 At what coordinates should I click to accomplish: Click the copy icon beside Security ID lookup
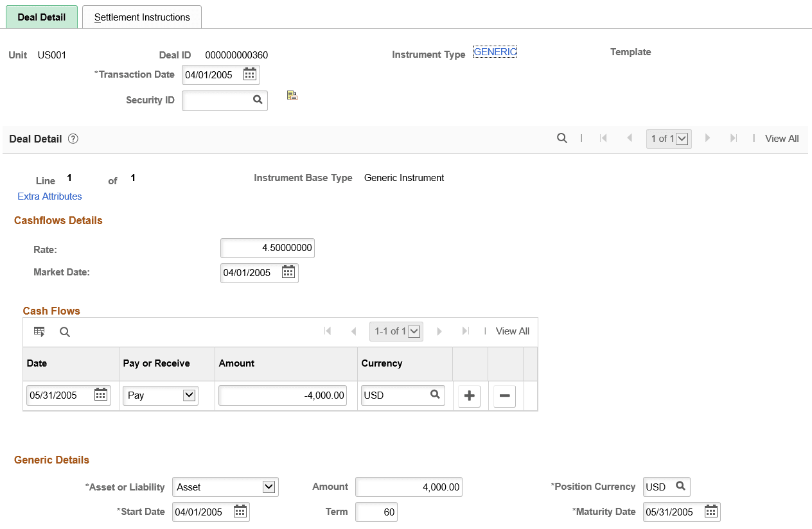[292, 94]
